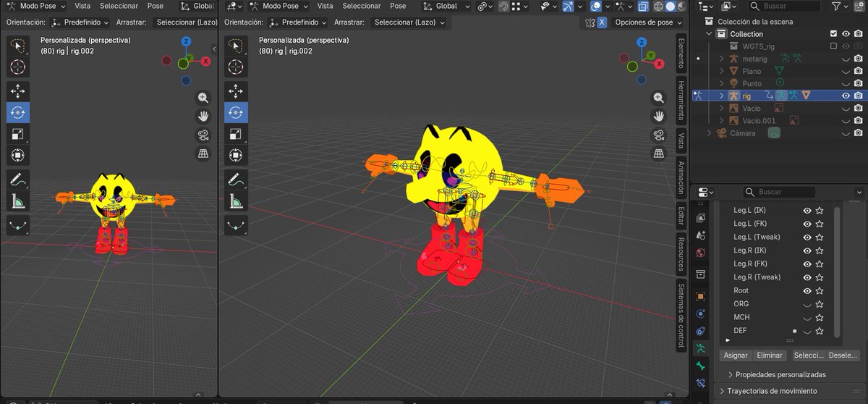868x404 pixels.
Task: Hide the Root bone collection
Action: [807, 290]
